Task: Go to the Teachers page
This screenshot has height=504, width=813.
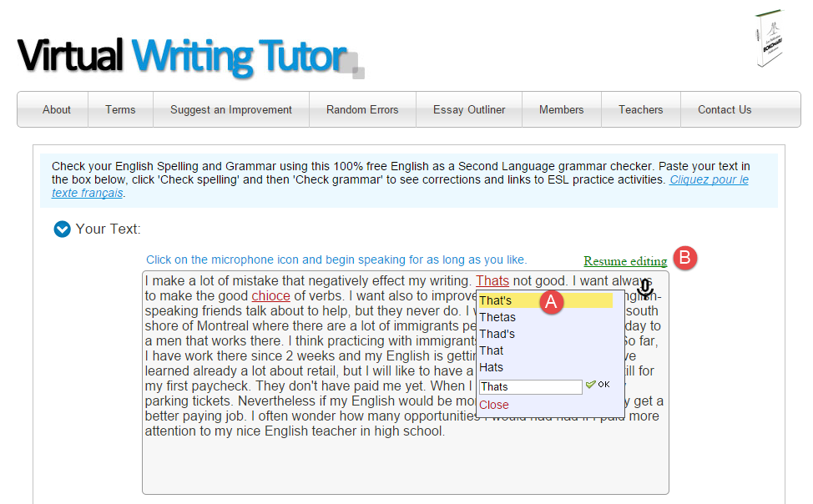Action: click(641, 109)
